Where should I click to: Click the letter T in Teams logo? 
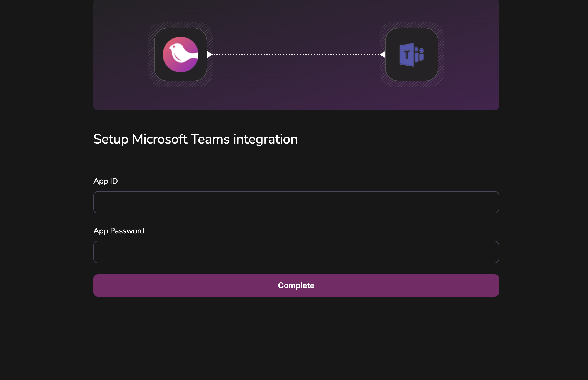(x=407, y=55)
